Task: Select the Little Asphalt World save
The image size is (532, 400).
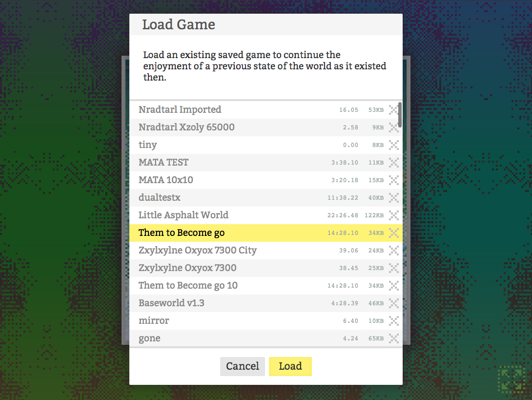Action: click(x=184, y=215)
